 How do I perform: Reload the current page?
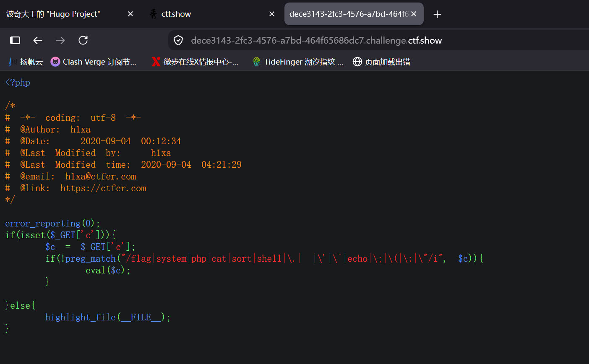83,40
